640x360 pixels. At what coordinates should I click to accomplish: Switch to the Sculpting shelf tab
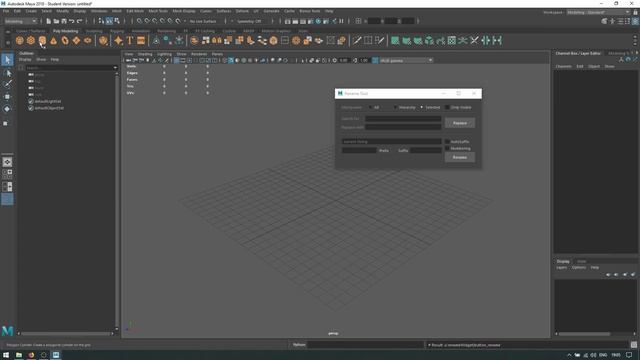[x=94, y=31]
